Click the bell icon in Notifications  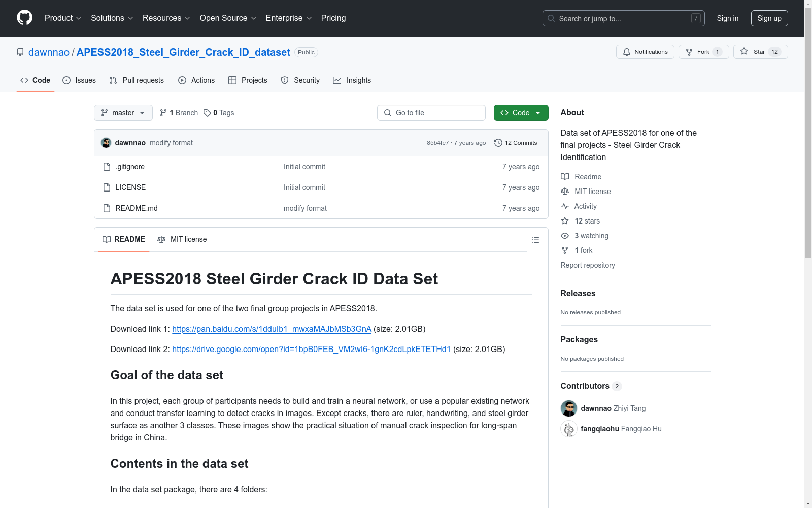pyautogui.click(x=627, y=52)
